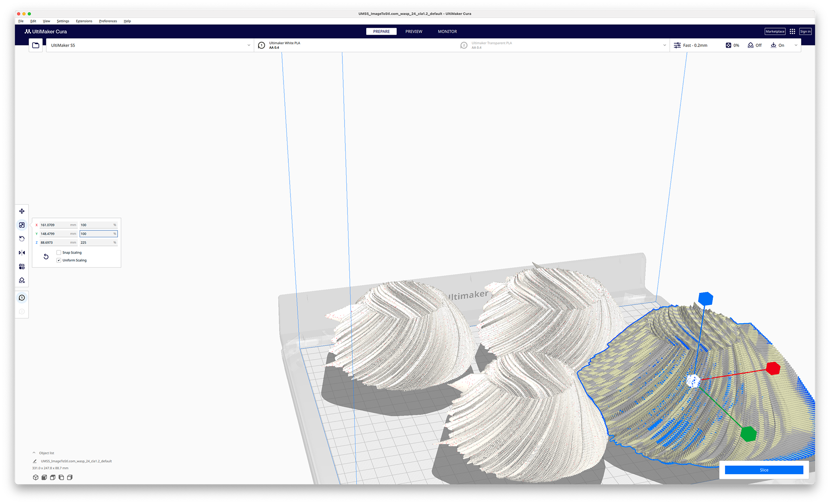Switch to left view icon

(x=61, y=478)
